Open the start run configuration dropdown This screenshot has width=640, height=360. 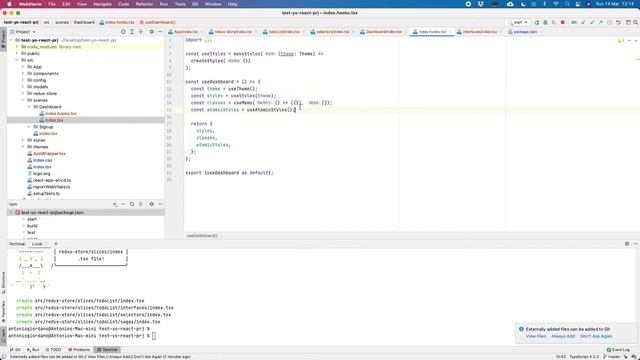pos(518,22)
